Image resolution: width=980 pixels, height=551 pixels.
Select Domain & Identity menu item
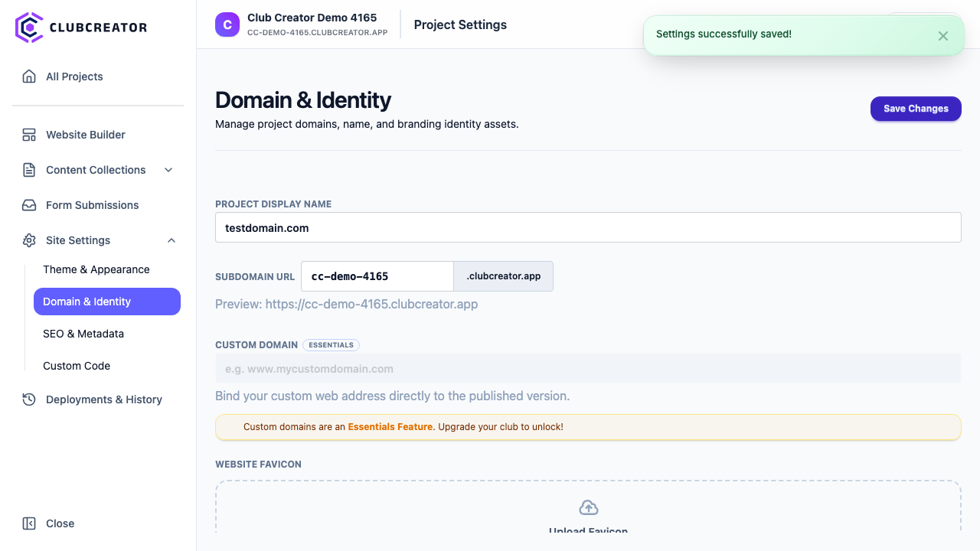pos(107,302)
